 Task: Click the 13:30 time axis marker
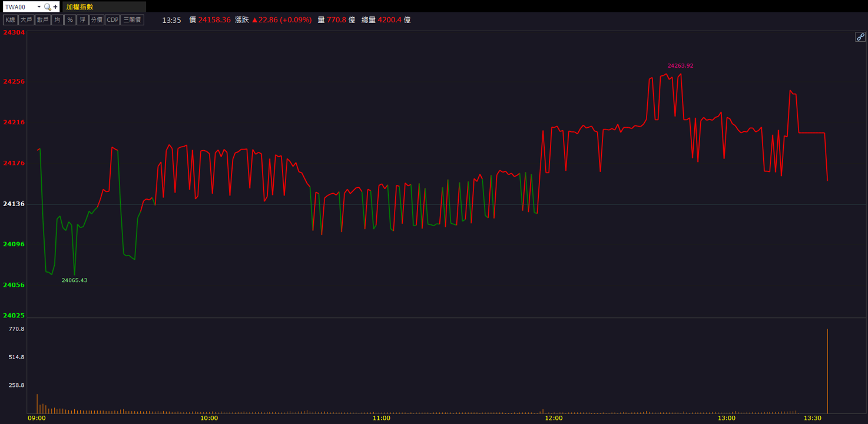point(812,418)
